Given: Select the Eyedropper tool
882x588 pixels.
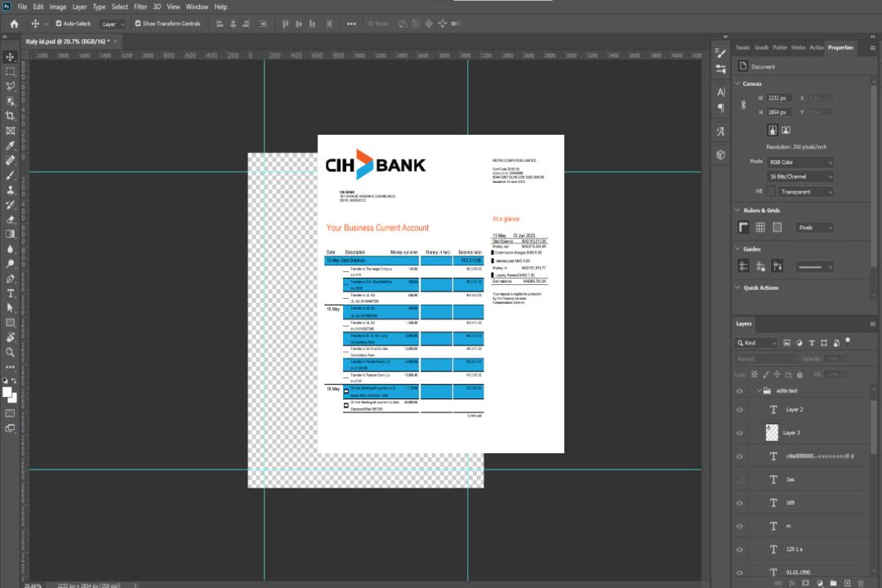Looking at the screenshot, I should (x=11, y=145).
